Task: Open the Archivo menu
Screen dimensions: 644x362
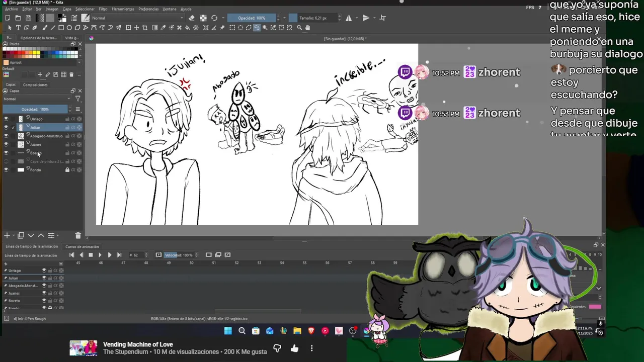Action: pyautogui.click(x=11, y=9)
